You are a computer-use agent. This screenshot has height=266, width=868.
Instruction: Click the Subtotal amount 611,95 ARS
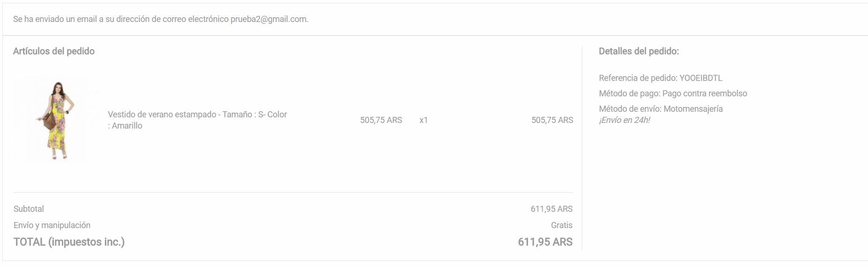[x=551, y=209]
